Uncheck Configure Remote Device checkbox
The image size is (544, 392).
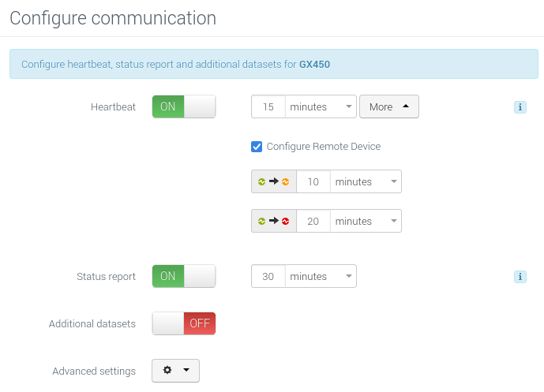point(257,147)
